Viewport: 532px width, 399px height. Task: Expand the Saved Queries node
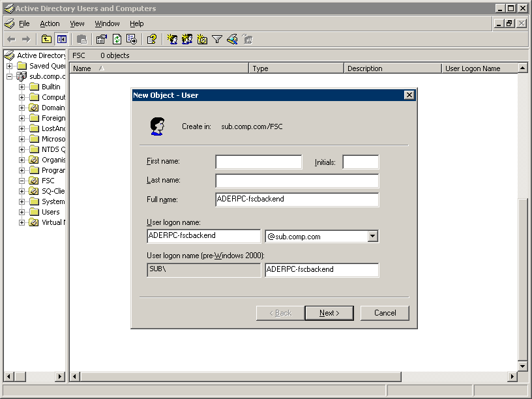pos(9,66)
